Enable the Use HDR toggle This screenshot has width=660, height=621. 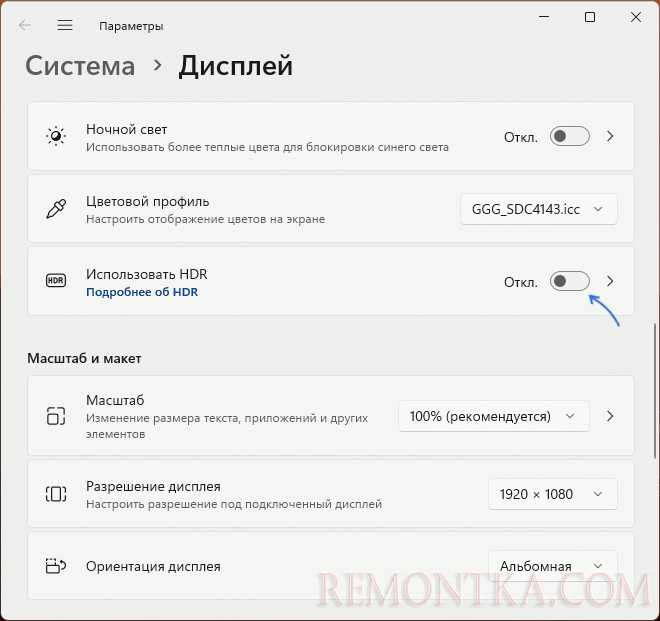(x=570, y=281)
